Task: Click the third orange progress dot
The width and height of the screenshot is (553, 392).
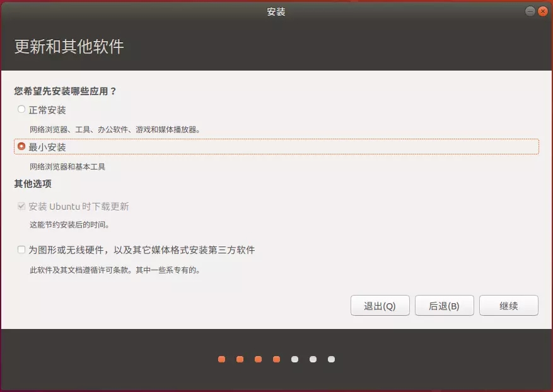Action: [x=258, y=359]
